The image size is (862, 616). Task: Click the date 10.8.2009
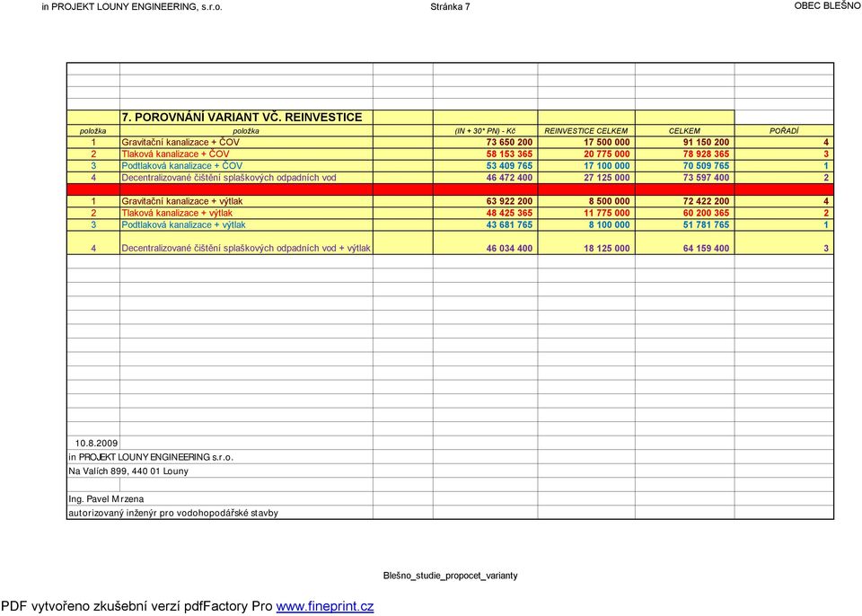pyautogui.click(x=96, y=444)
